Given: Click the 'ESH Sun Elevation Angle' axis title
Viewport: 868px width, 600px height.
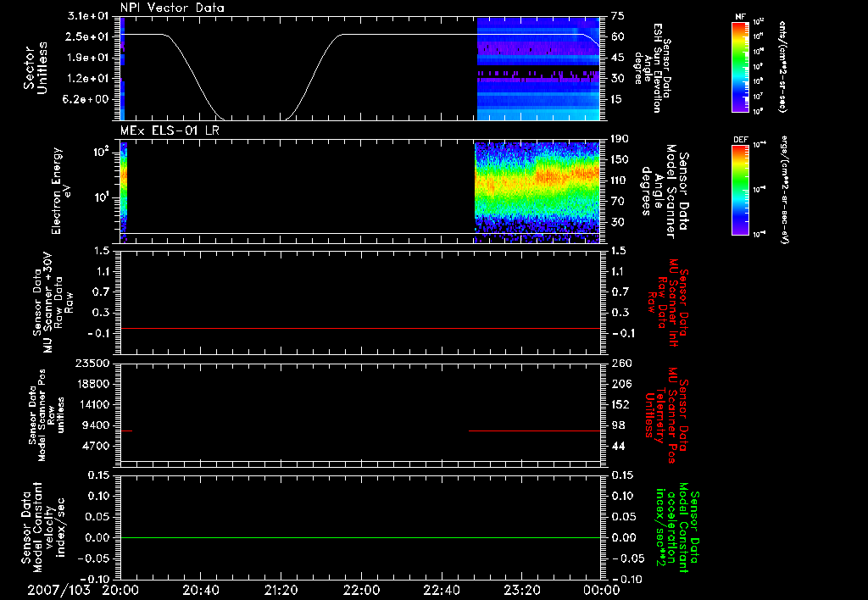Looking at the screenshot, I should coord(652,68).
